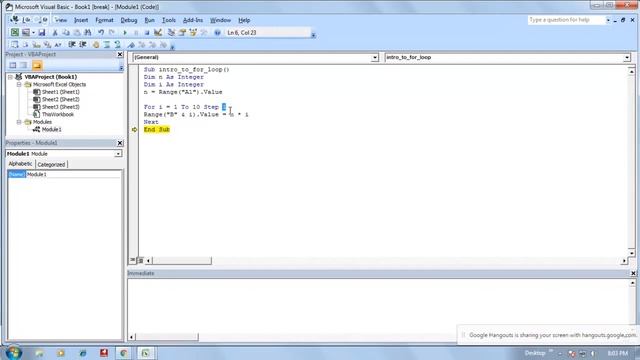Click the Reset stop icon

(147, 32)
